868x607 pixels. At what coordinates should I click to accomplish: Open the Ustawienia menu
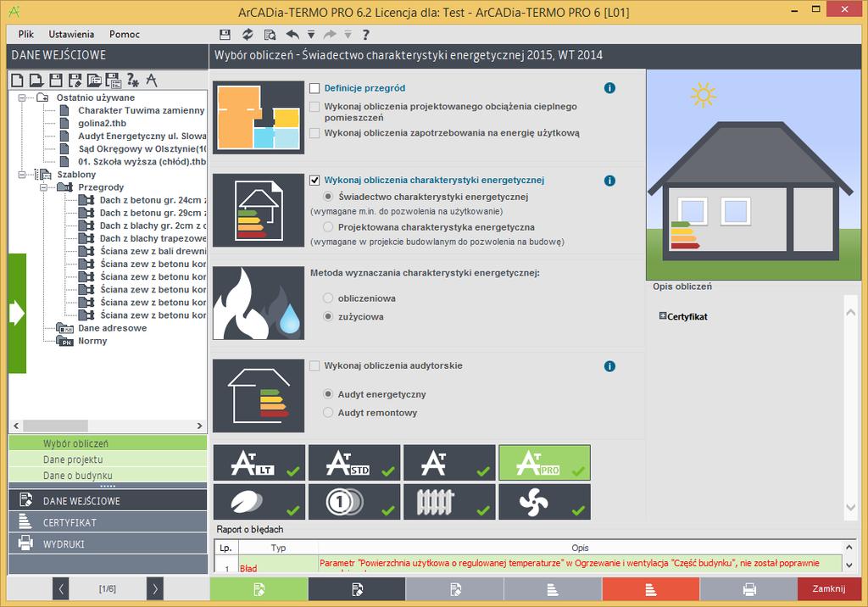[71, 35]
